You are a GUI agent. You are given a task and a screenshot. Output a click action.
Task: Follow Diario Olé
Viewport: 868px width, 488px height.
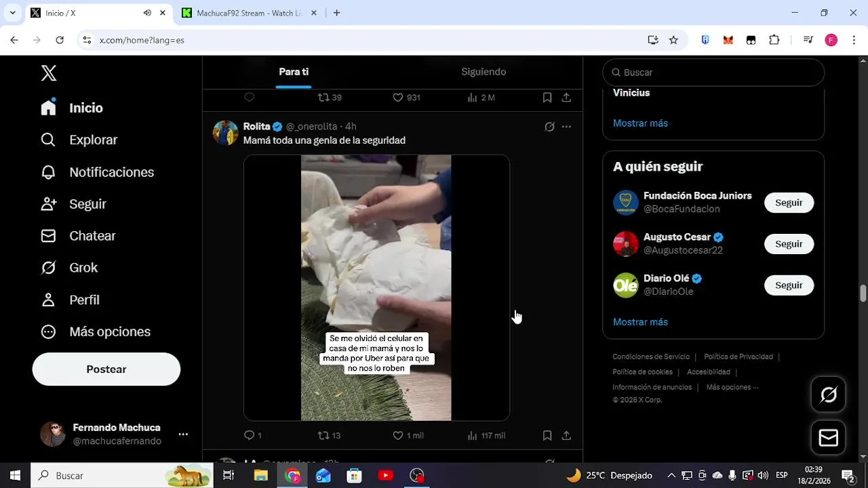tap(789, 285)
